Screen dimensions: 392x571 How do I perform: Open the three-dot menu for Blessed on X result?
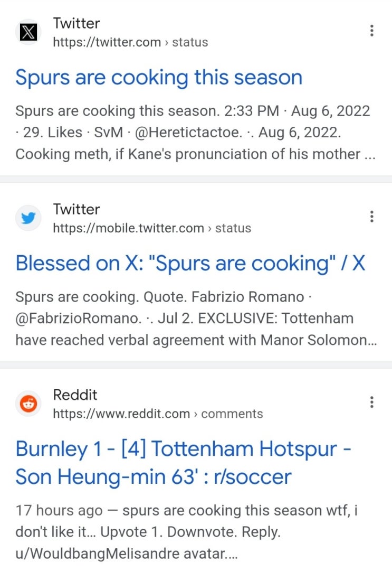pyautogui.click(x=371, y=217)
